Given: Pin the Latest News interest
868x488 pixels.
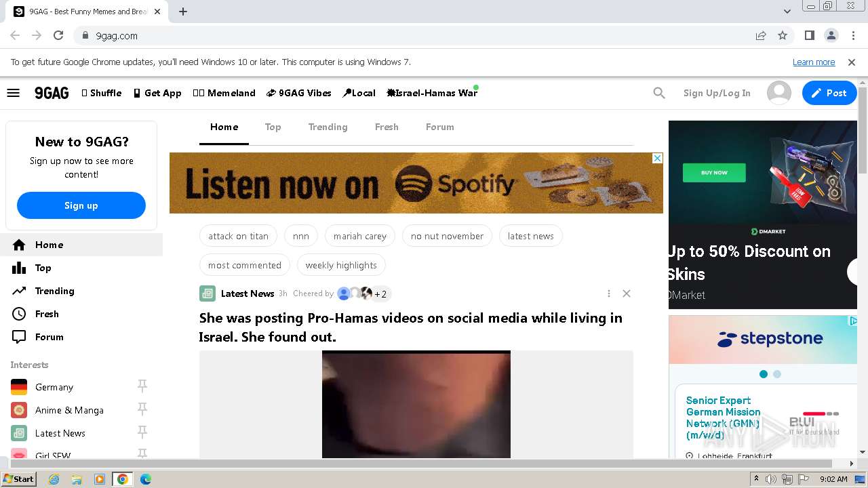Looking at the screenshot, I should 142,432.
